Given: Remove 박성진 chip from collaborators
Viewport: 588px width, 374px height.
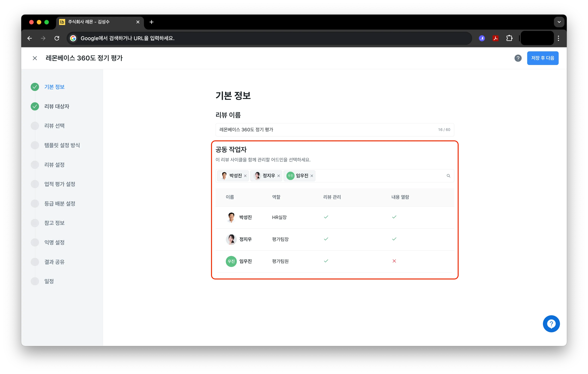Looking at the screenshot, I should (245, 176).
